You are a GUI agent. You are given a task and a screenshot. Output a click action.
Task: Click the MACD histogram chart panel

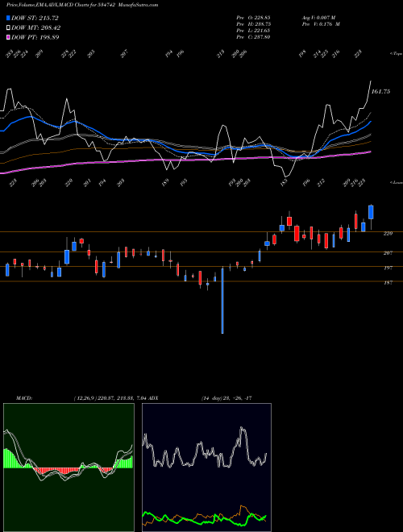click(69, 468)
